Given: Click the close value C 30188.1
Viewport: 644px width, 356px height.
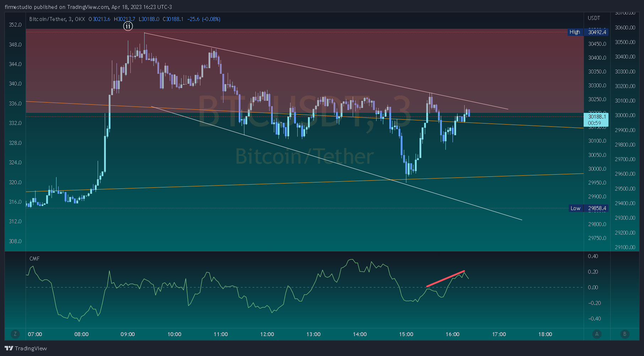Looking at the screenshot, I should [173, 19].
